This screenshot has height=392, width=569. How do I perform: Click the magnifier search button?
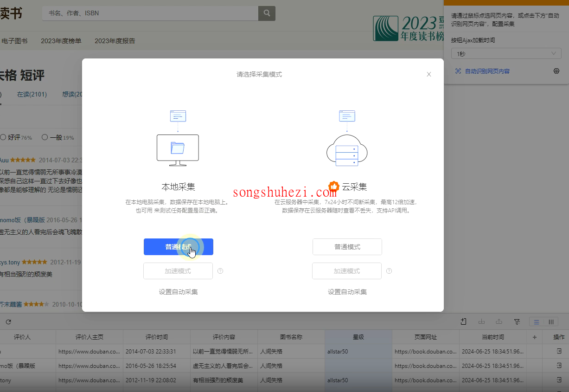267,13
